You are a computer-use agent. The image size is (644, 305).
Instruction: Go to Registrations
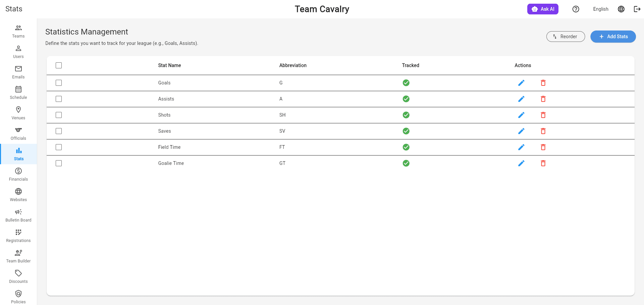tap(18, 236)
